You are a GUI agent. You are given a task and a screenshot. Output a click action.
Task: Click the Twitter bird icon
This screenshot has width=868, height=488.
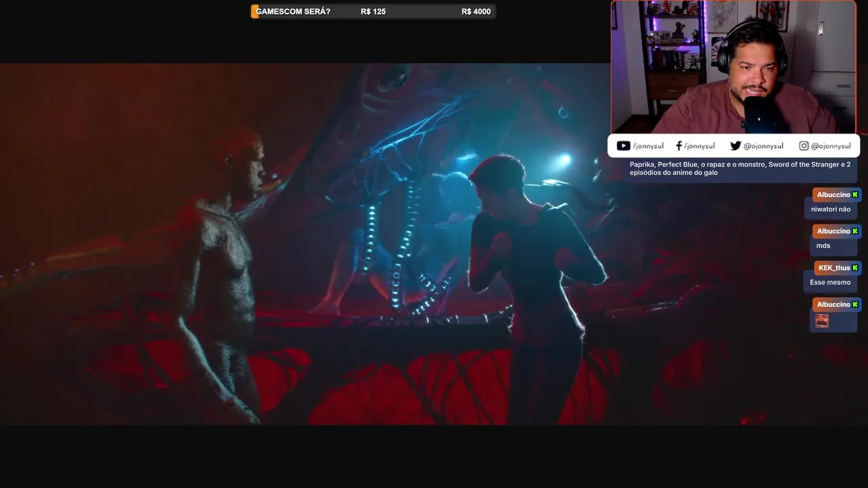[735, 146]
